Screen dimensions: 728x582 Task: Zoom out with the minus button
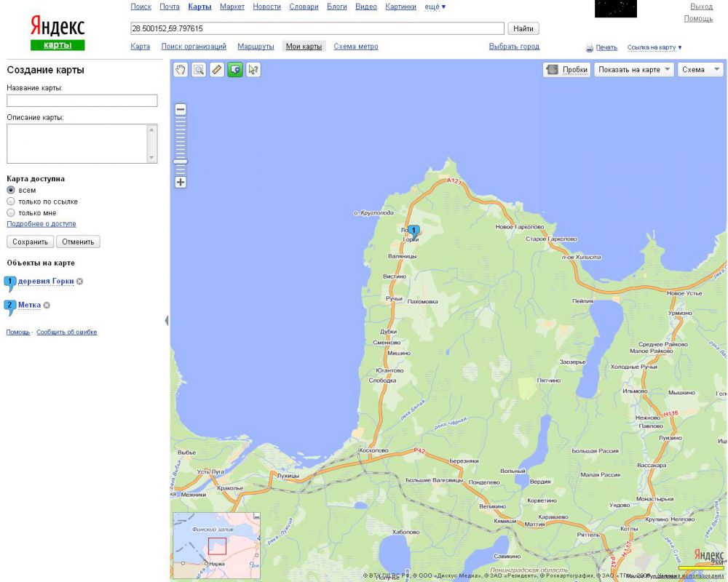pos(181,110)
